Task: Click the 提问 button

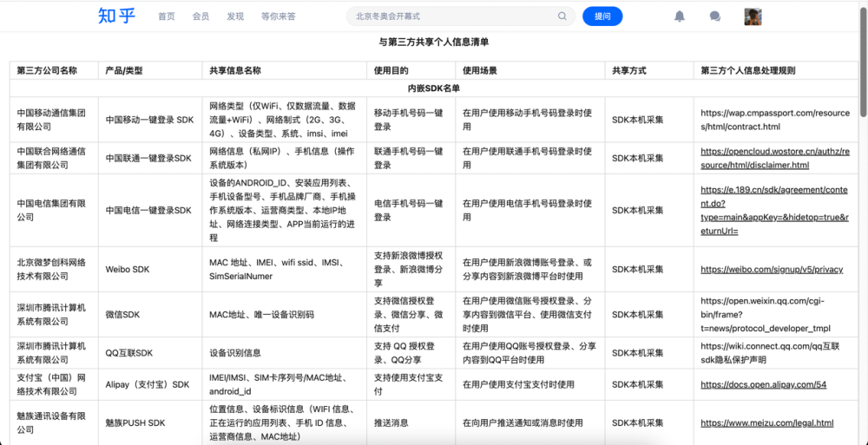Action: click(602, 16)
